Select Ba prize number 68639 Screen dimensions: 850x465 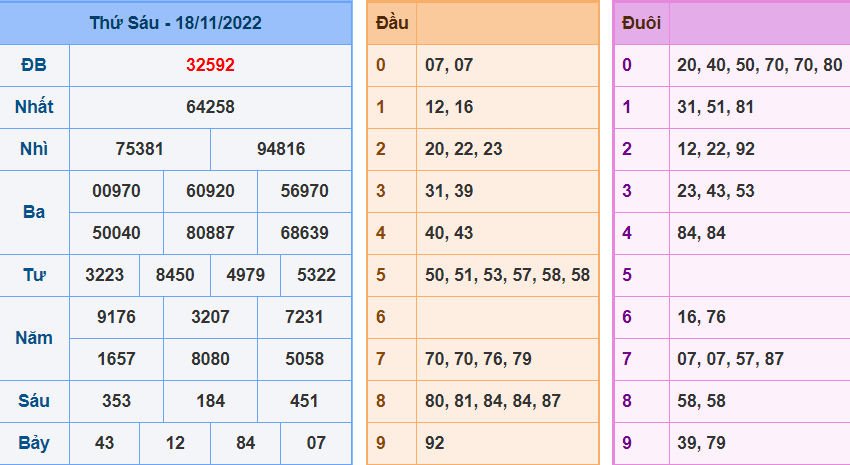click(304, 233)
